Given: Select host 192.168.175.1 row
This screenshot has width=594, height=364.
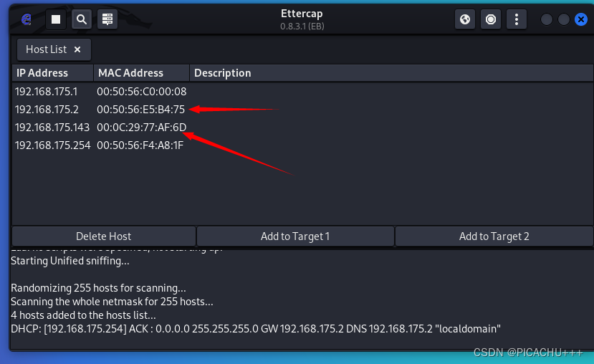Looking at the screenshot, I should click(46, 92).
